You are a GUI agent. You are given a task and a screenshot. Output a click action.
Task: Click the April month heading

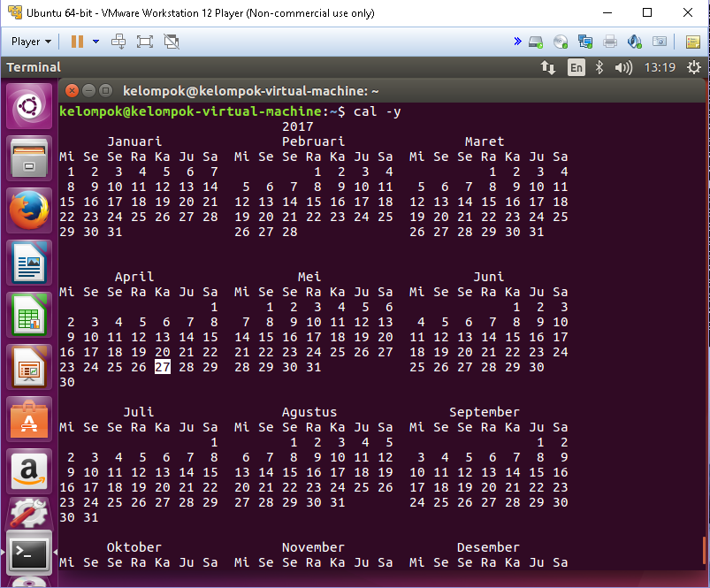(134, 277)
